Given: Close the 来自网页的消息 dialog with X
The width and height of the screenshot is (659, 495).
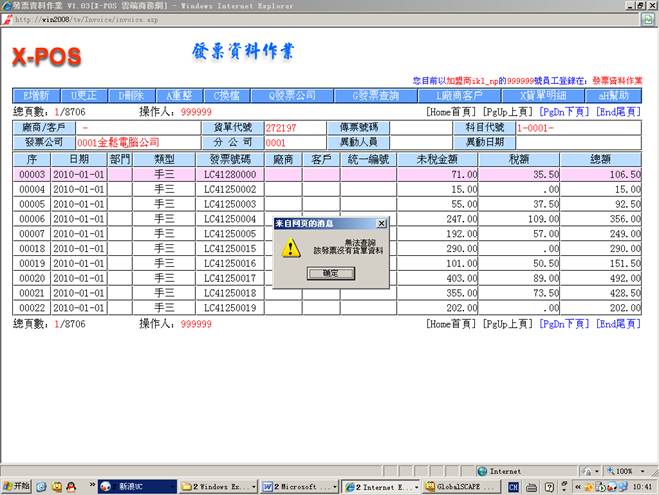Looking at the screenshot, I should [380, 224].
